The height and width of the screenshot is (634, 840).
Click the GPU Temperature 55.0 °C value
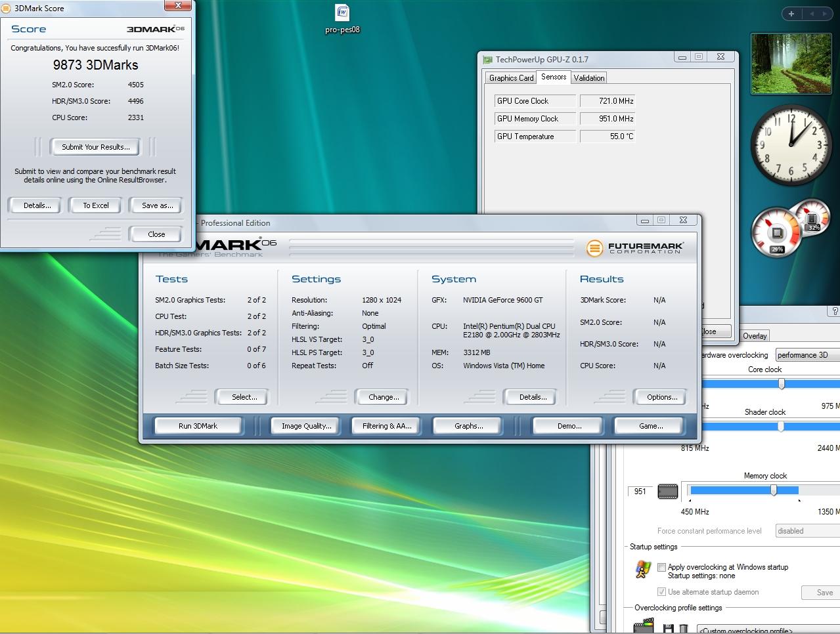[x=608, y=137]
